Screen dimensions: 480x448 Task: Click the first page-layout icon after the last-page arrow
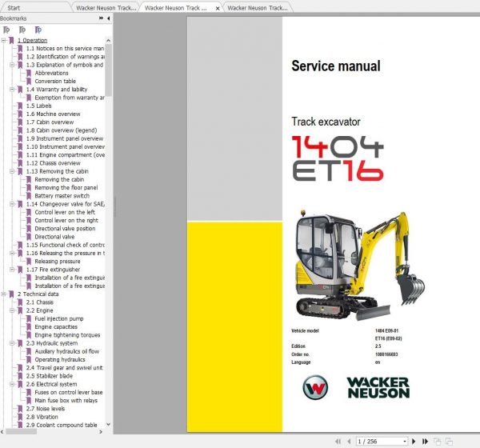click(437, 442)
